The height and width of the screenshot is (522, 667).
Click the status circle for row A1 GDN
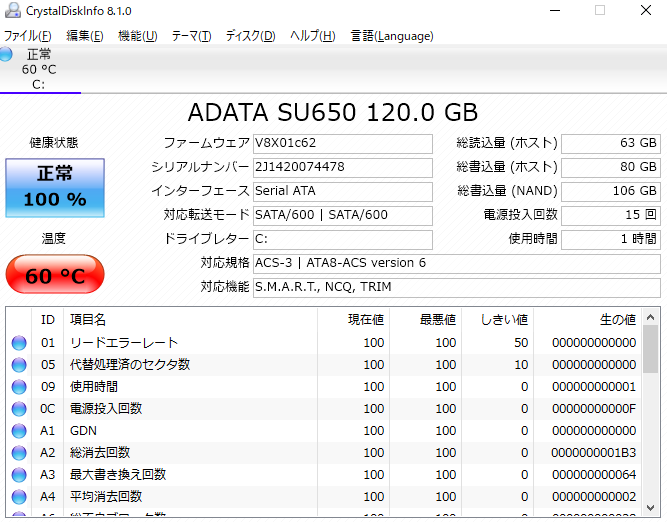point(19,431)
